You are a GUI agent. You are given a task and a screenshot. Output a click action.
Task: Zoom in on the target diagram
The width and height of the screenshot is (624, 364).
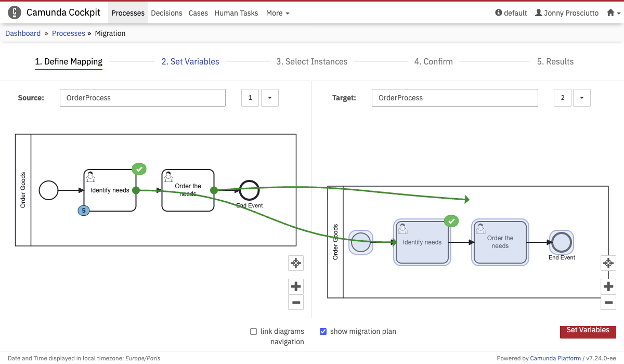click(608, 286)
